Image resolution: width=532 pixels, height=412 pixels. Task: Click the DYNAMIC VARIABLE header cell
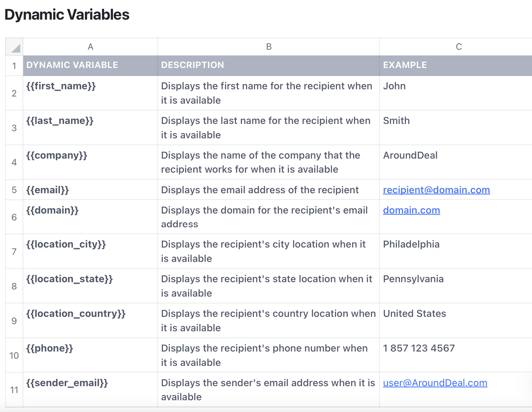tap(72, 65)
